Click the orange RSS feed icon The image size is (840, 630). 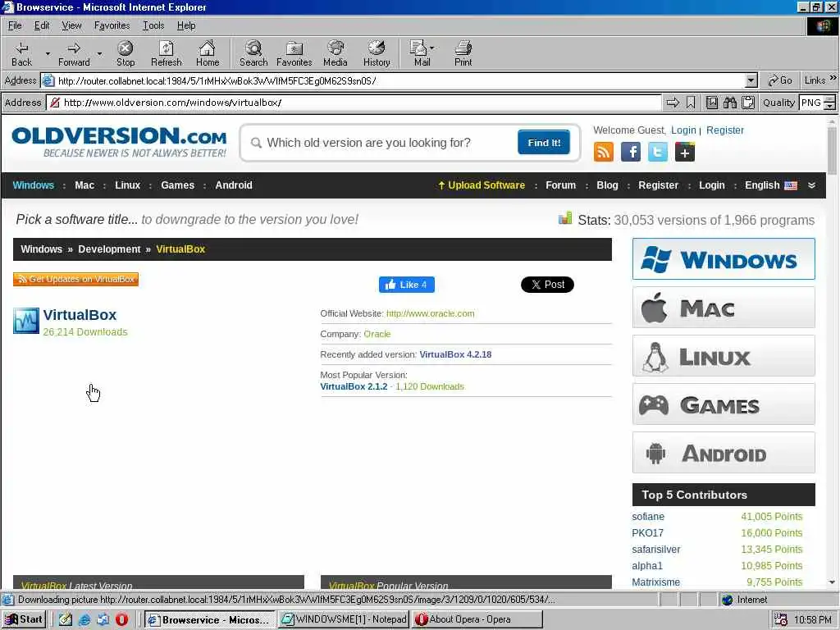coord(603,152)
